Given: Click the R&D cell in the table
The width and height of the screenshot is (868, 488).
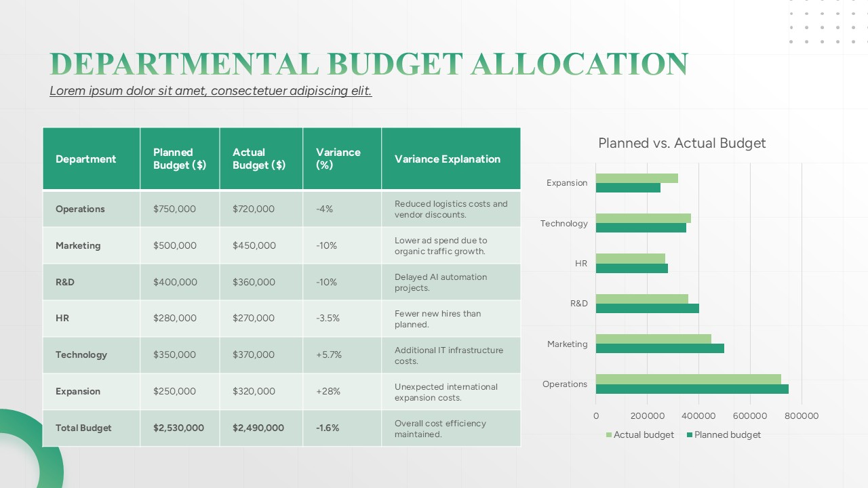Looking at the screenshot, I should pyautogui.click(x=92, y=282).
